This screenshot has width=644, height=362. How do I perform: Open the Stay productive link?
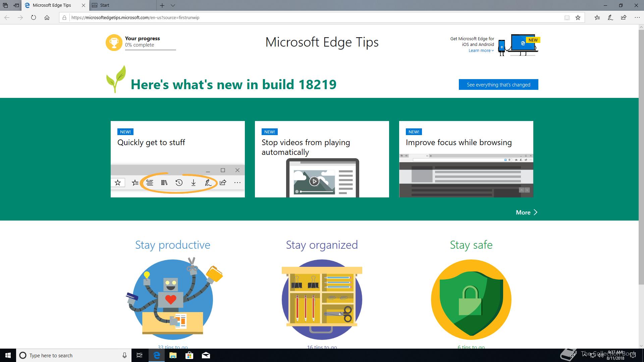coord(173,245)
